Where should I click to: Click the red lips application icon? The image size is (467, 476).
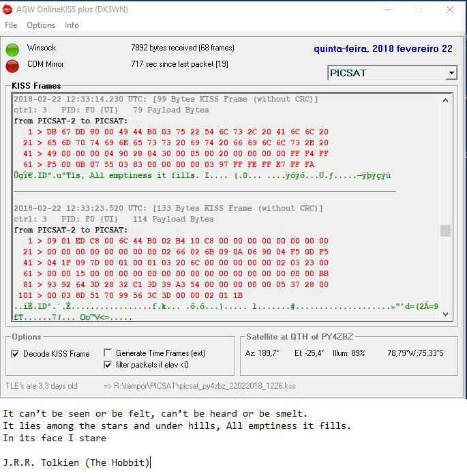point(7,10)
